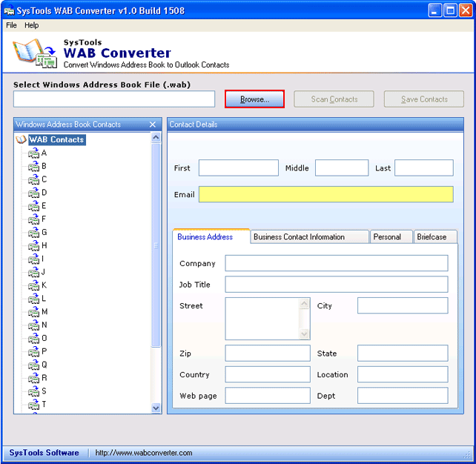Switch to Business Address tab

211,236
